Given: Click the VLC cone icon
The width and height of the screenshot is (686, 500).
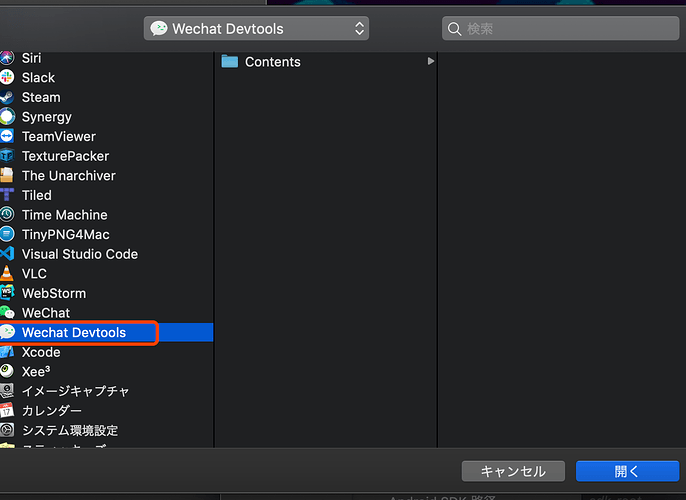Looking at the screenshot, I should 7,273.
